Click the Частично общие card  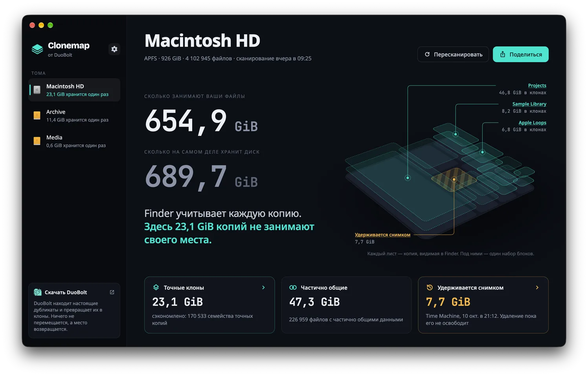coord(346,305)
